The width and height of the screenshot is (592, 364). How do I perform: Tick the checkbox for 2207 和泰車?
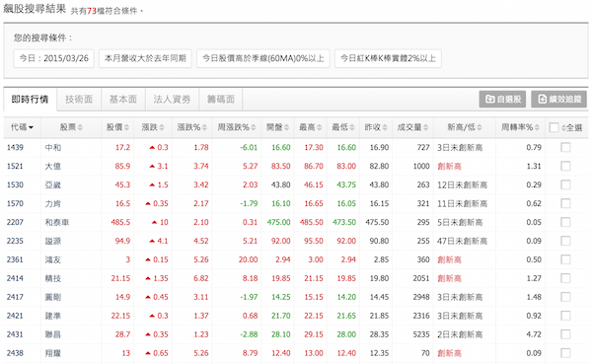(565, 222)
